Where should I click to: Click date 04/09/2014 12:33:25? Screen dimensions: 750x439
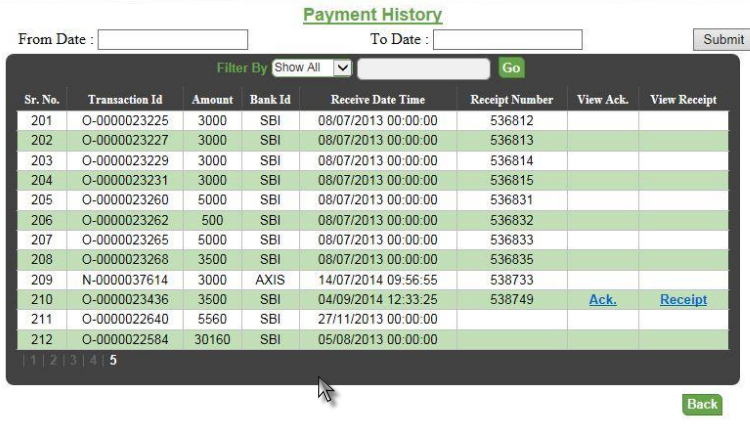378,299
